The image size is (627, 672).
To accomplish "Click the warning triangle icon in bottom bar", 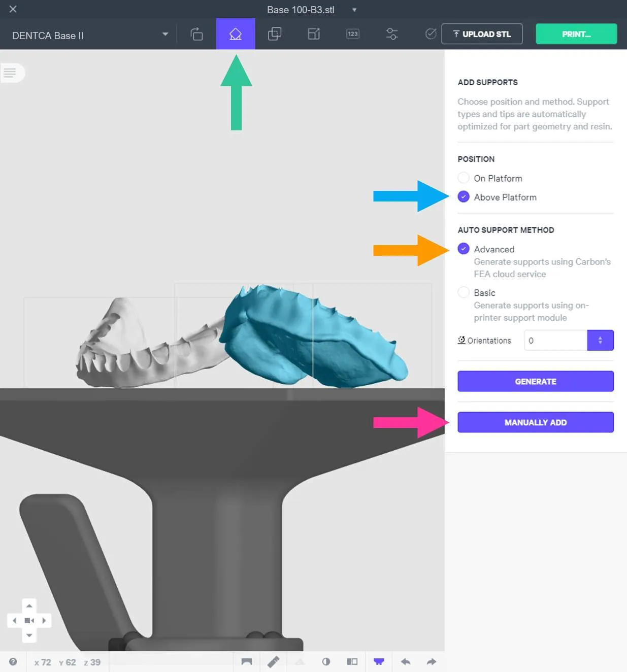I will (x=300, y=662).
